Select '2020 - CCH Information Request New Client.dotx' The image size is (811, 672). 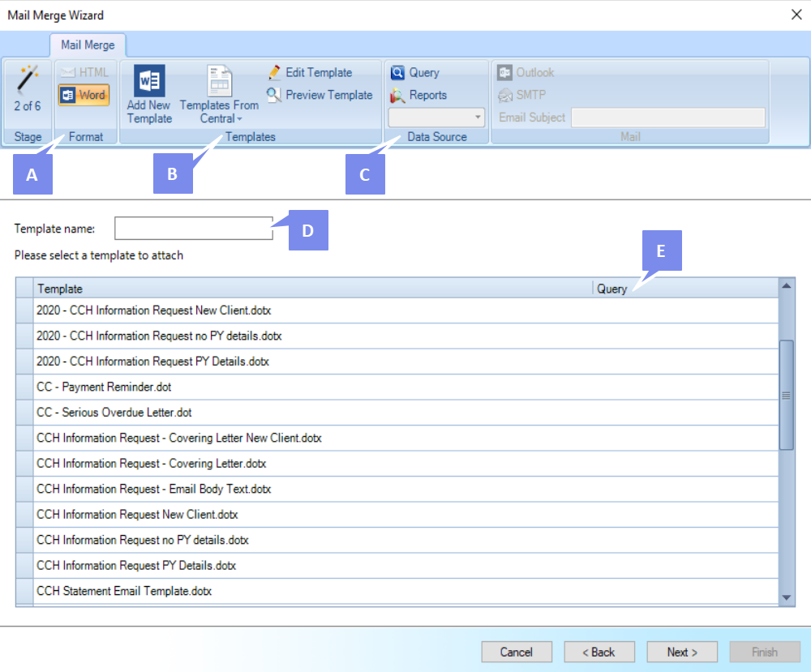pyautogui.click(x=406, y=310)
